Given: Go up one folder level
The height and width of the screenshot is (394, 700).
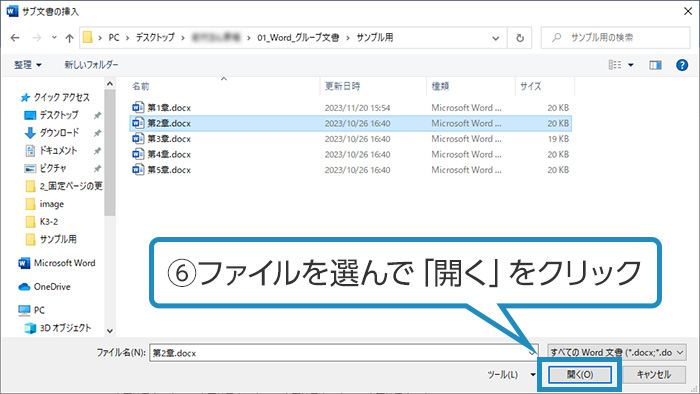Looking at the screenshot, I should (x=69, y=38).
